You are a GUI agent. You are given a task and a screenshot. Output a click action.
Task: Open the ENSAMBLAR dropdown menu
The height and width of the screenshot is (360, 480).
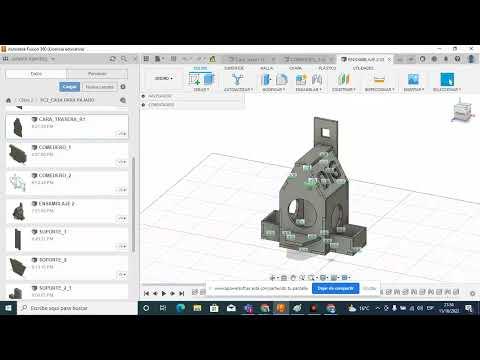[x=309, y=90]
